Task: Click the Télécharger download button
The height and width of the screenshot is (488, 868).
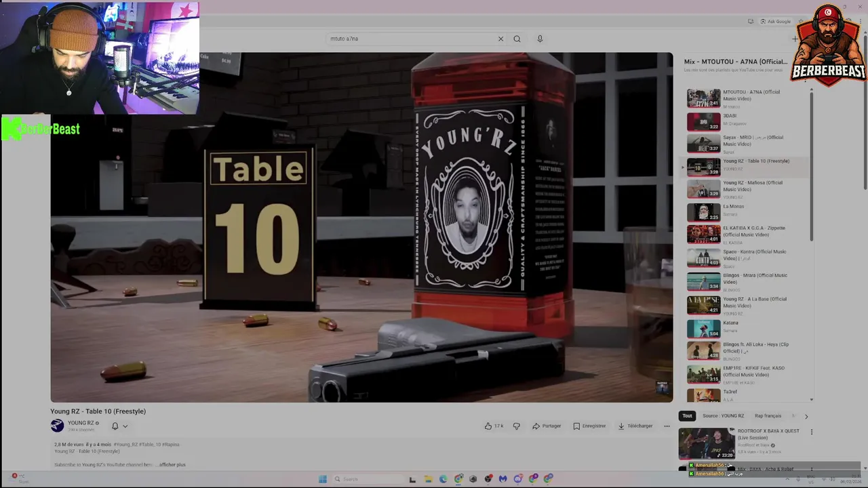Action: click(x=635, y=426)
